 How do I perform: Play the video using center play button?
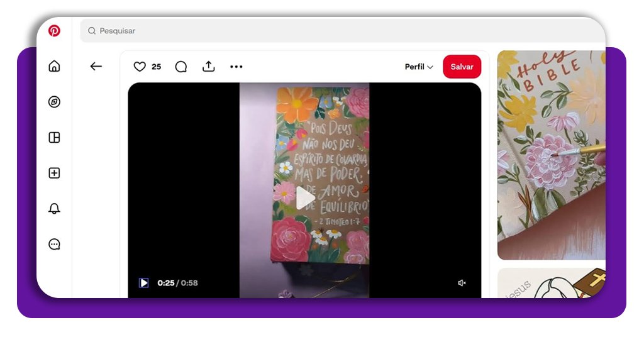coord(305,198)
